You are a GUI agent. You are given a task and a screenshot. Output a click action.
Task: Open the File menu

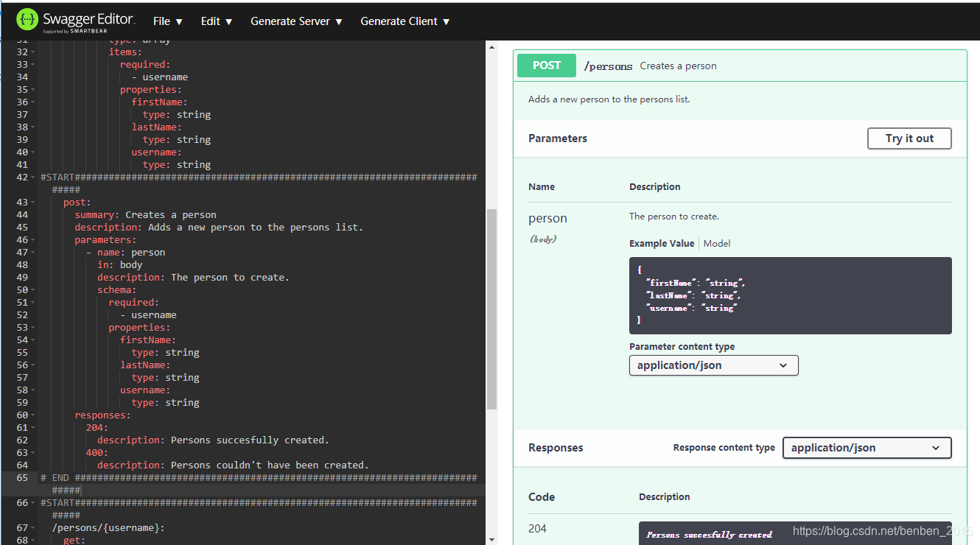[x=168, y=21]
